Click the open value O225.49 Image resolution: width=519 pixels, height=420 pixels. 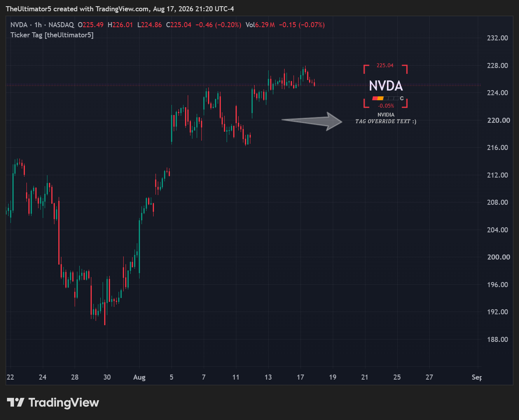pyautogui.click(x=91, y=25)
